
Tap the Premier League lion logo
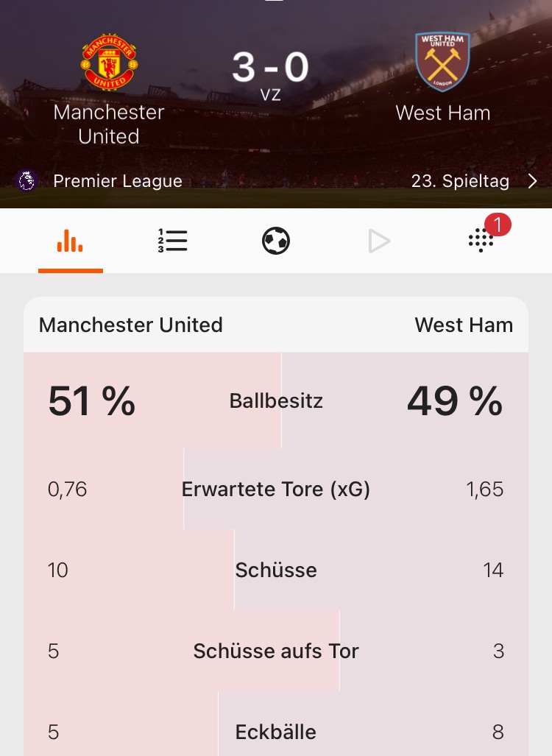tap(26, 180)
